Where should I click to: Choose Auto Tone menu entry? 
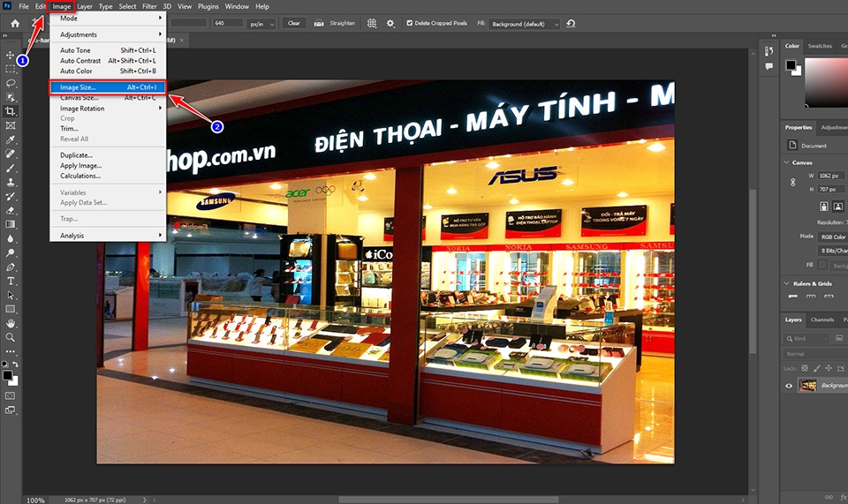coord(108,50)
